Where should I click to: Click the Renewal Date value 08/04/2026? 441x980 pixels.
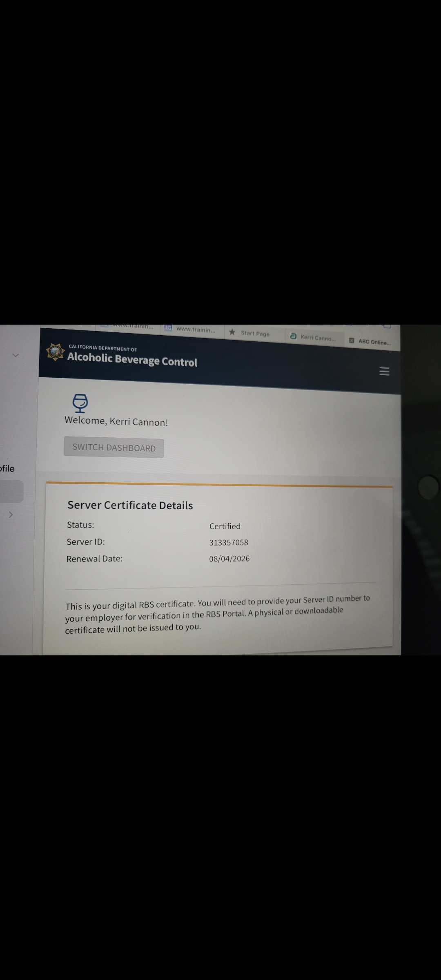coord(229,559)
